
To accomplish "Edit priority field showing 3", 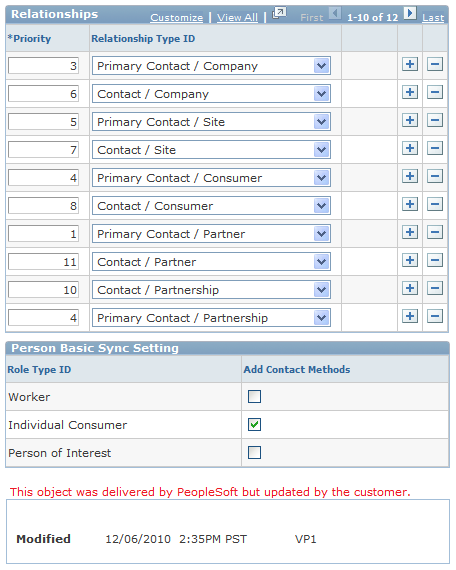I will (43, 66).
